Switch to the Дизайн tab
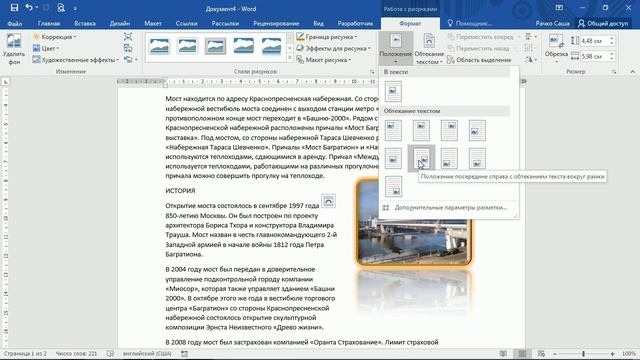 coord(120,23)
